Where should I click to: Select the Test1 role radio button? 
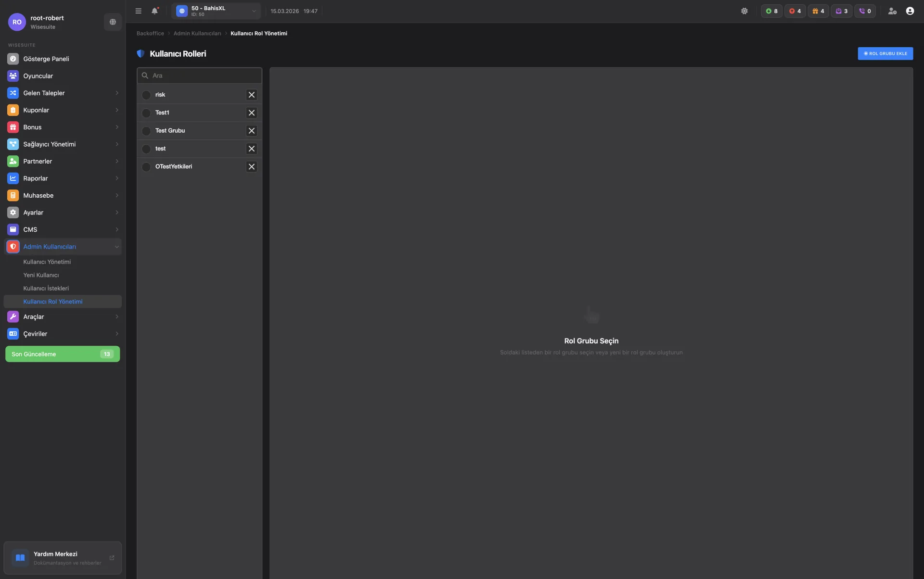(146, 113)
